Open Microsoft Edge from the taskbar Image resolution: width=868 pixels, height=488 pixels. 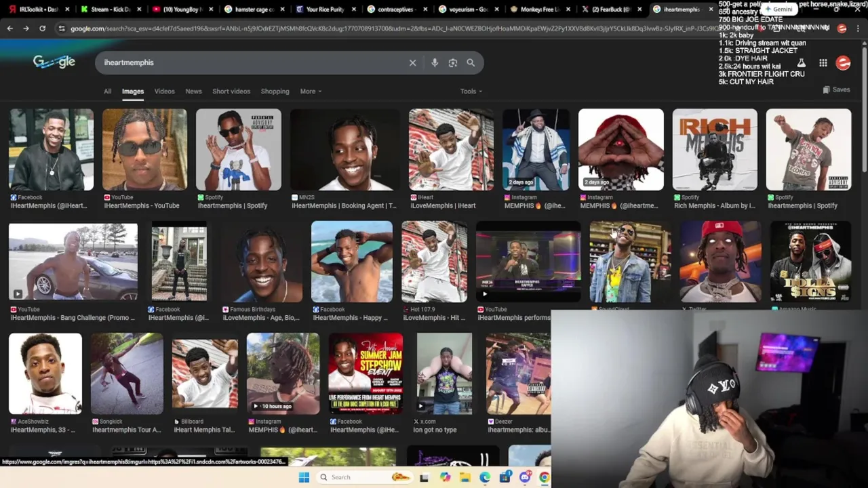485,477
